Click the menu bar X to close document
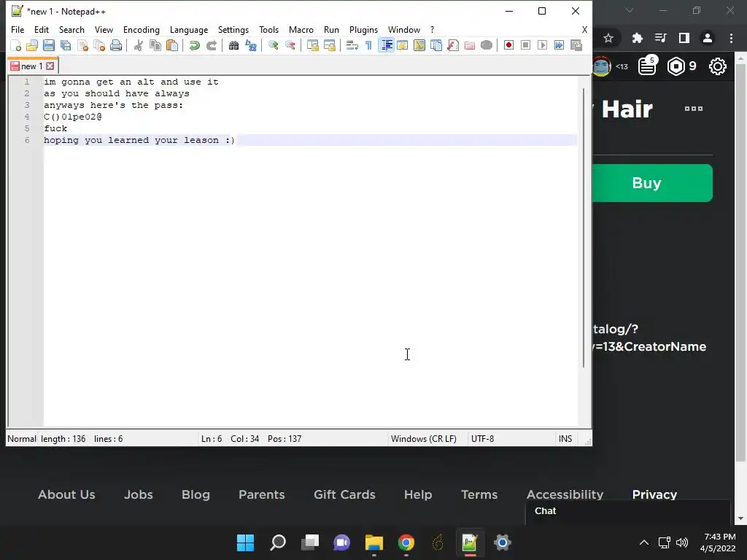 tap(584, 29)
